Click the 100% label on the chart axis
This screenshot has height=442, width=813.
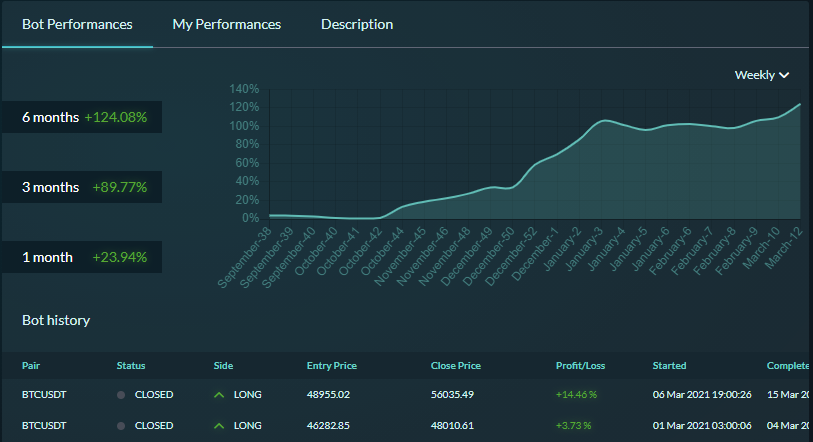pos(244,126)
